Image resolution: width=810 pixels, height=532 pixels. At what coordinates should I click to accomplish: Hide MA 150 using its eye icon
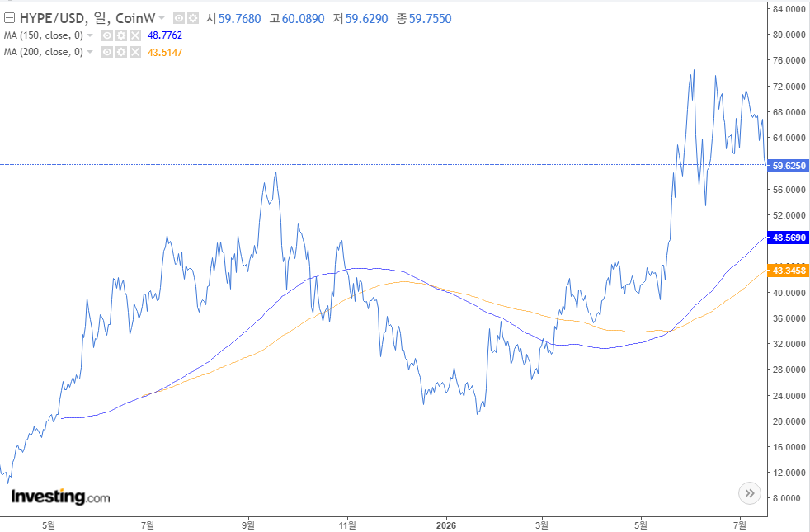[107, 35]
